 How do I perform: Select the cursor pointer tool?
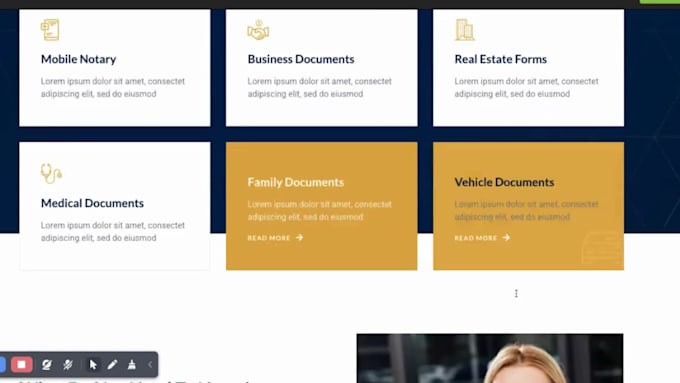[93, 365]
